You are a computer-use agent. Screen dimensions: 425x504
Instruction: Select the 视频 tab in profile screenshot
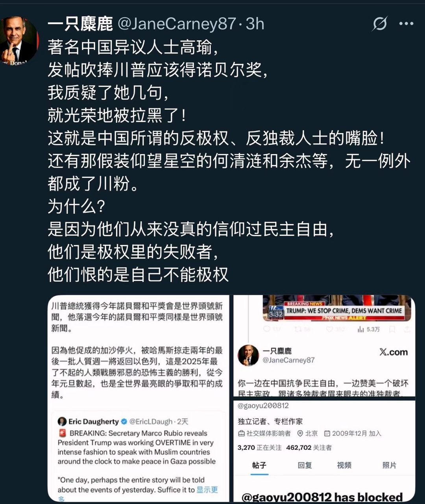click(344, 465)
